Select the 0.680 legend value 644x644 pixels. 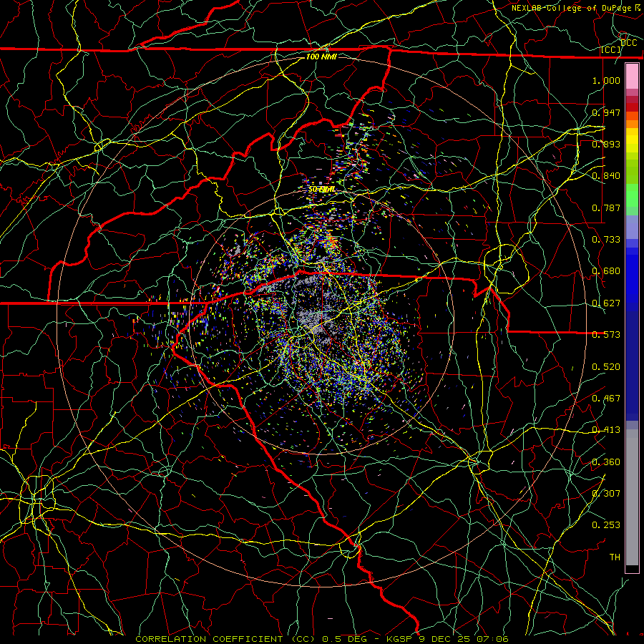coord(606,270)
